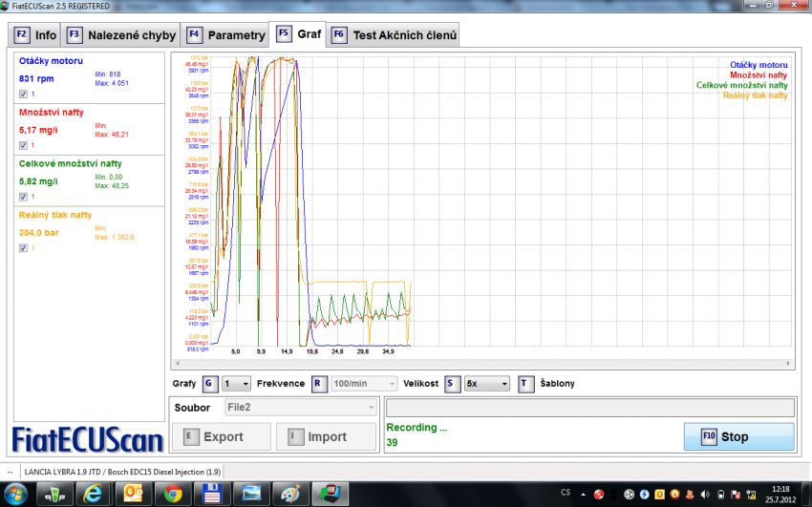The height and width of the screenshot is (507, 812).
Task: Click the recording progress bar
Action: click(588, 408)
